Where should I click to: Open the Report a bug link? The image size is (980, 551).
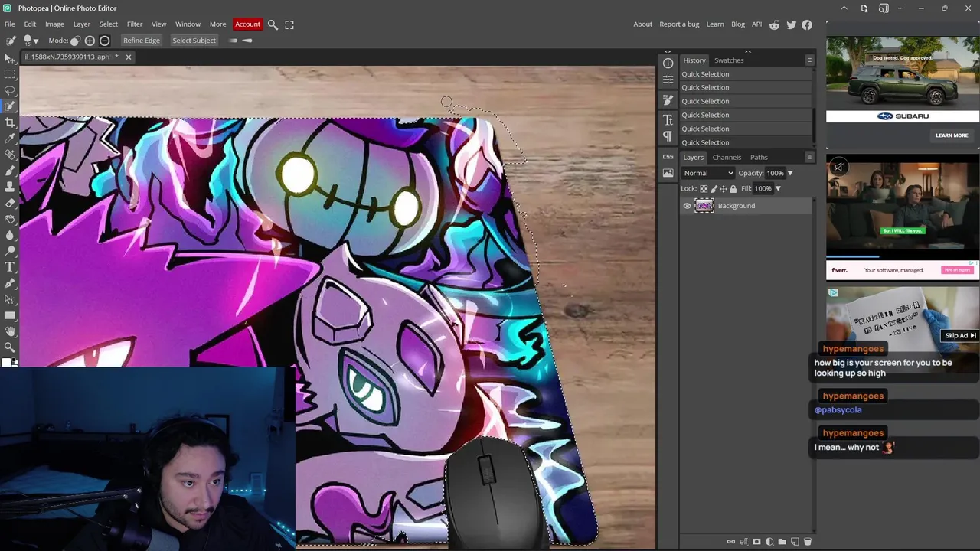(x=679, y=24)
